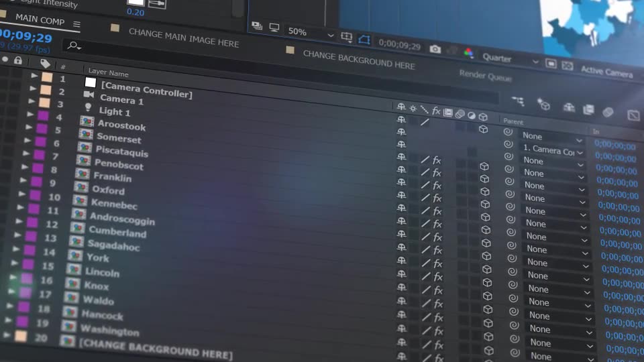Click the parent pick whip for Aroostook
The image size is (644, 362).
click(509, 169)
